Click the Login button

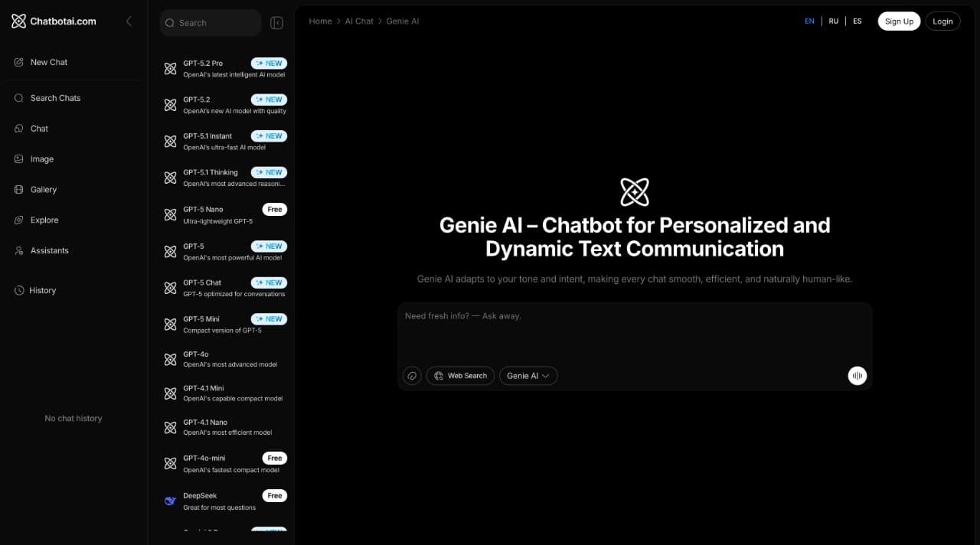point(942,21)
